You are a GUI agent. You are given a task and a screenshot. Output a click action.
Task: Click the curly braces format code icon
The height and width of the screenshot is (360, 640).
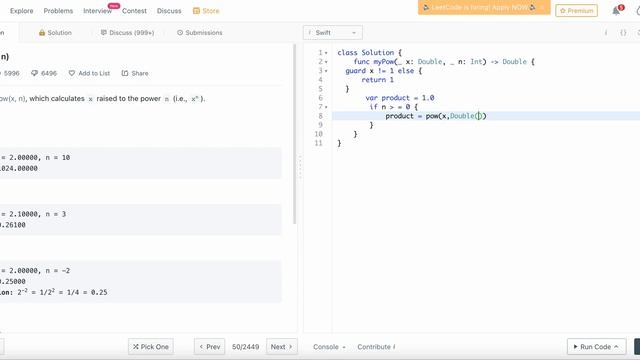623,33
